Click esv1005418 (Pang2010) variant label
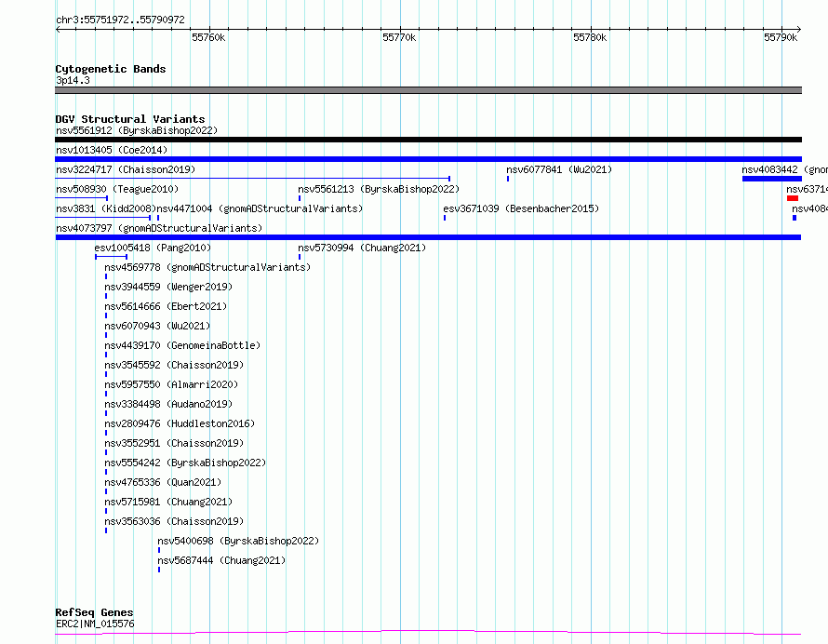Screen dimensions: 828x644 (x=153, y=248)
